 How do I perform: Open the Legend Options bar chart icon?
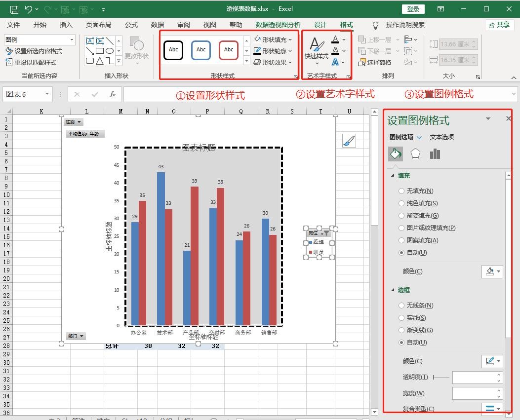coord(435,154)
